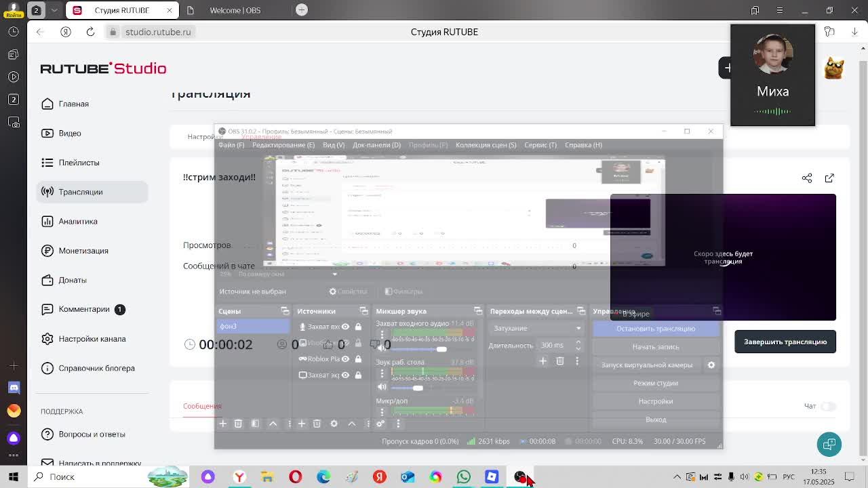Add a source with the plus icon in Источники
This screenshot has width=868, height=488.
(x=301, y=424)
